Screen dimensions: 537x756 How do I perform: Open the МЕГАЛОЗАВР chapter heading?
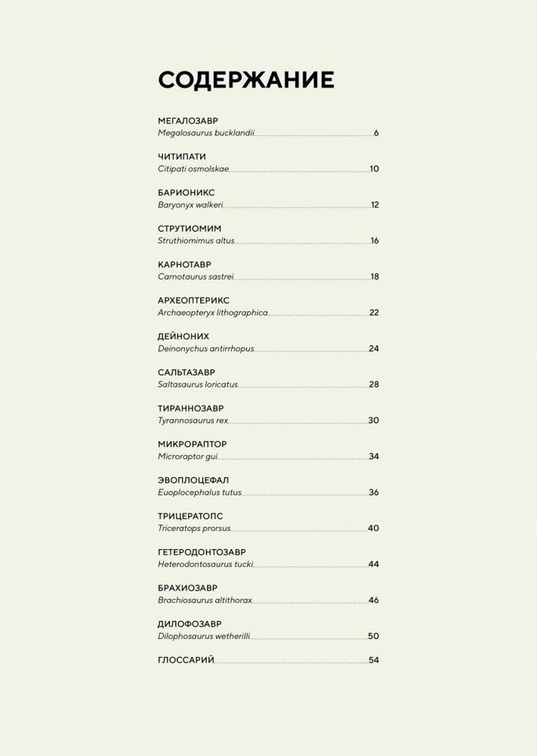pos(187,121)
